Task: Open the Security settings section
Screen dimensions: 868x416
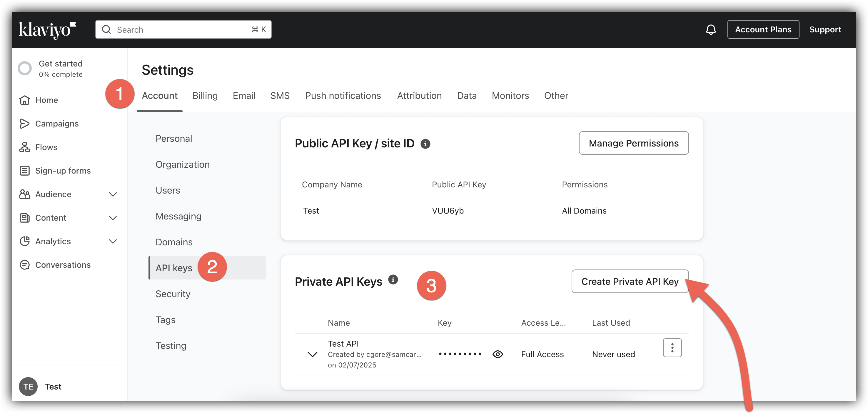Action: pos(173,294)
